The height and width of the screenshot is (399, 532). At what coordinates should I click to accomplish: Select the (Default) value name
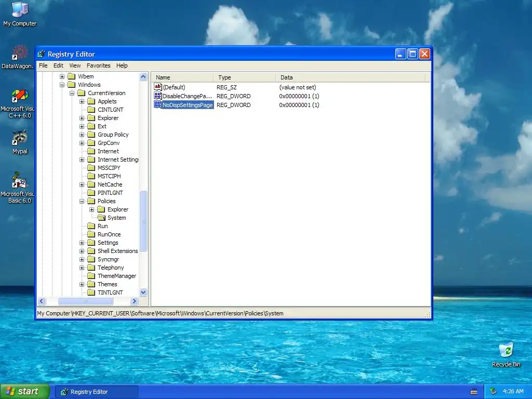[174, 87]
